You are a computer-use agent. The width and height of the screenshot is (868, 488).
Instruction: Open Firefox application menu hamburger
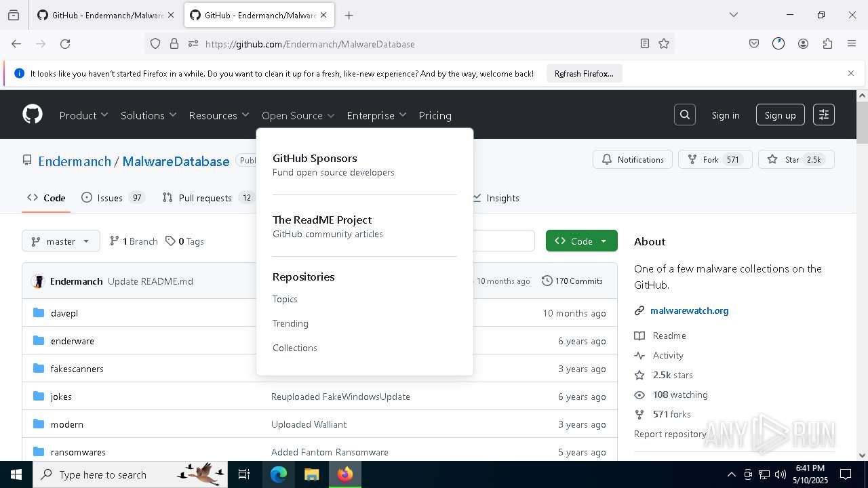tap(852, 43)
